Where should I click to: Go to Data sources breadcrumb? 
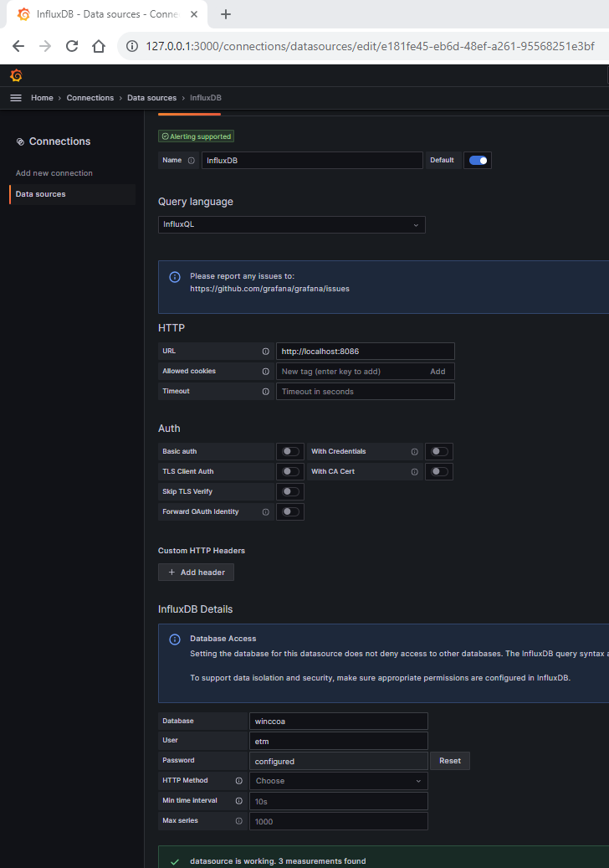click(151, 98)
